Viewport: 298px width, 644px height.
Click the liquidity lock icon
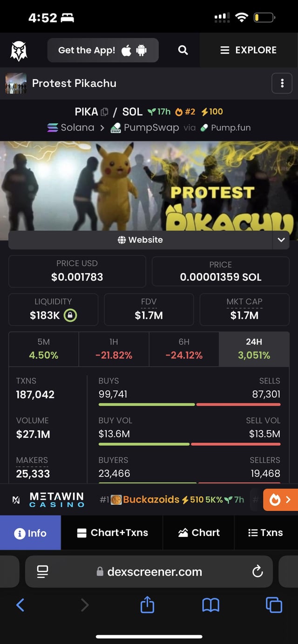[70, 315]
